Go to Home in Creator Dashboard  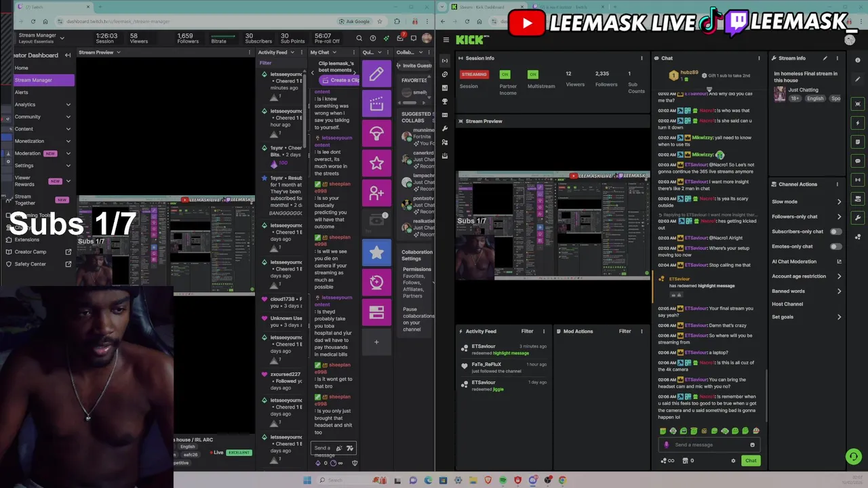pyautogui.click(x=22, y=68)
